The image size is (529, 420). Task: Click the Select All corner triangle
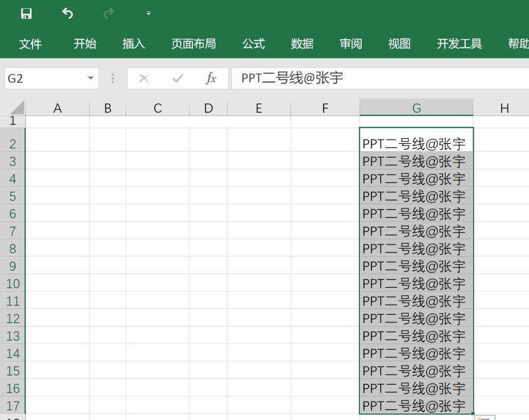17,108
